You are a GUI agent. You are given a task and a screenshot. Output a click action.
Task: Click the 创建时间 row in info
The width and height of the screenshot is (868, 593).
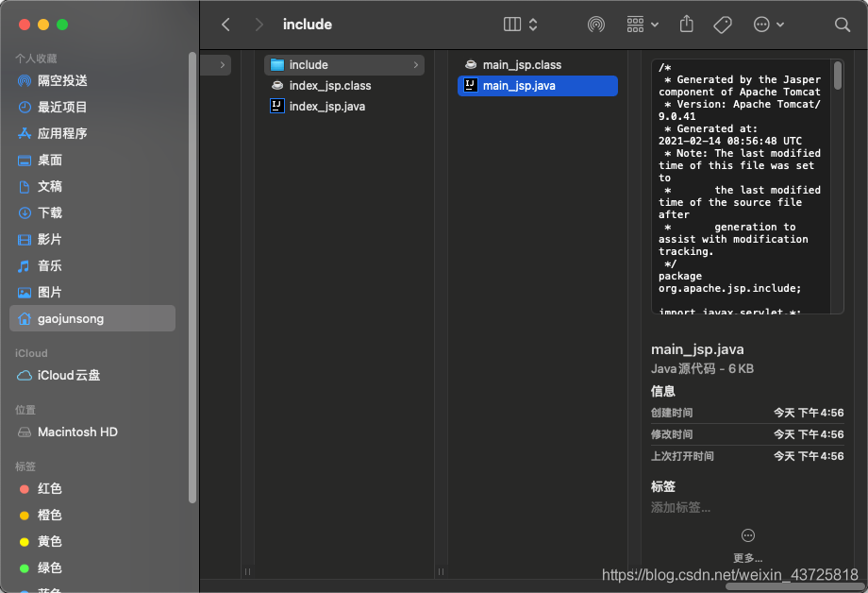pos(747,413)
